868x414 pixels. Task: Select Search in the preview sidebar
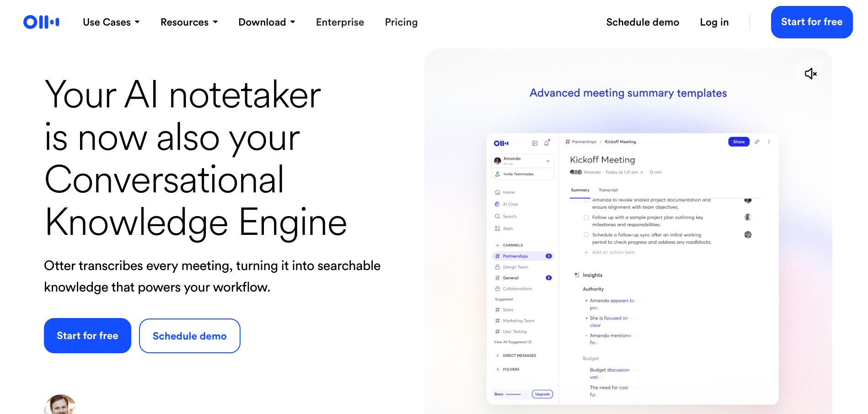(506, 217)
